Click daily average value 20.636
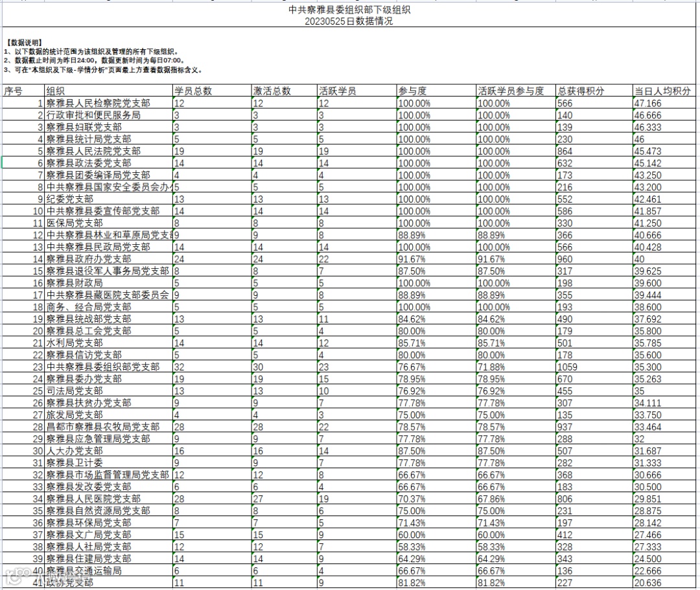 tap(664, 583)
